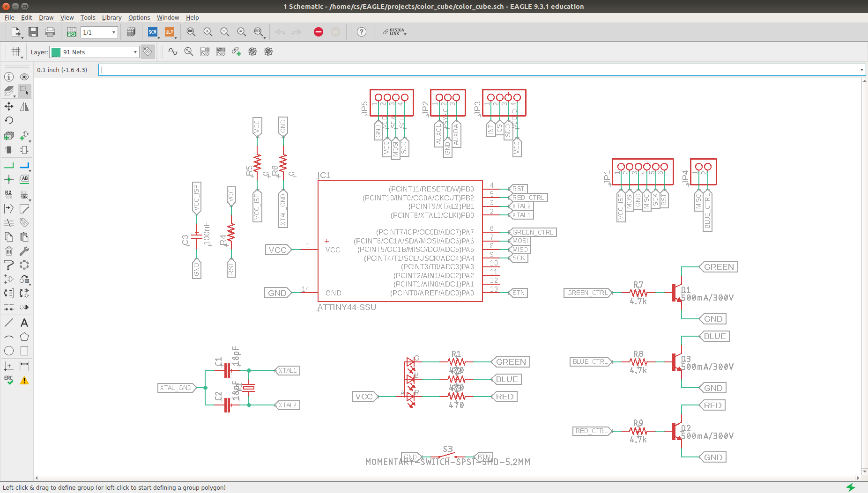This screenshot has width=868, height=493.
Task: Select the Info tool
Action: 9,77
